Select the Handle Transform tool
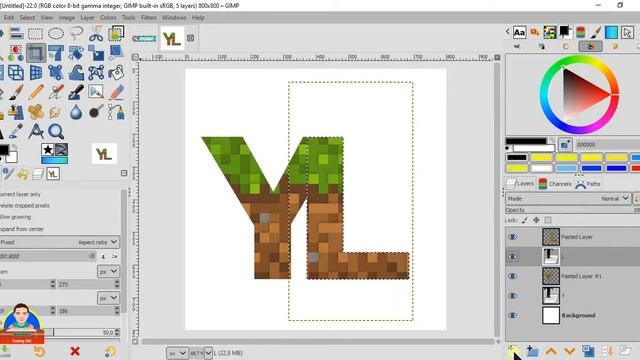This screenshot has height=360, width=640. pyautogui.click(x=56, y=73)
